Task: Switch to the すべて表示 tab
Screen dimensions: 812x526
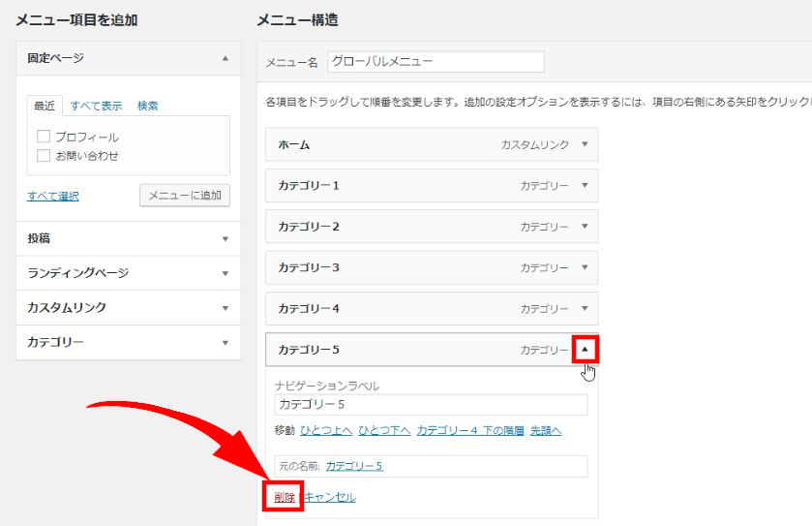Action: [96, 106]
